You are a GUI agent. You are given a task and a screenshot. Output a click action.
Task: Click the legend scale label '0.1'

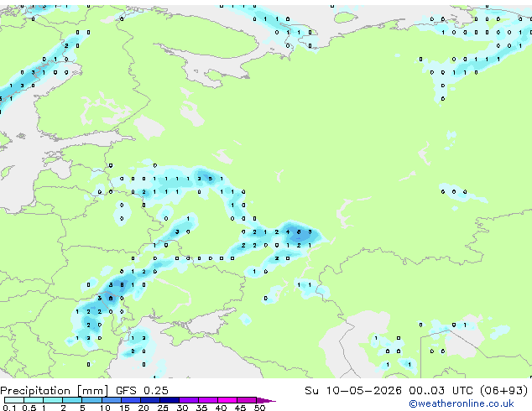click(x=9, y=408)
